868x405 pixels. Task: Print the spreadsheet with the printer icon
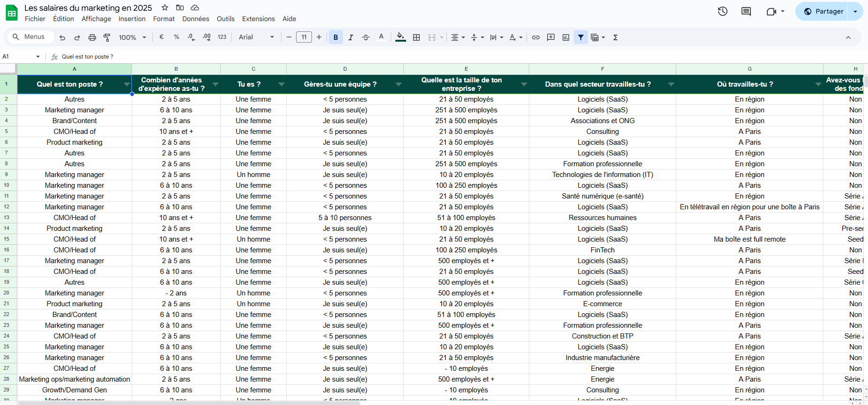pyautogui.click(x=92, y=37)
